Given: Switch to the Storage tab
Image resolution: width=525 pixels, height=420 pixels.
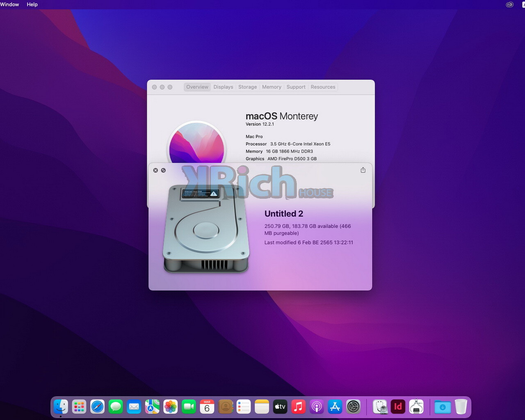Looking at the screenshot, I should 248,87.
